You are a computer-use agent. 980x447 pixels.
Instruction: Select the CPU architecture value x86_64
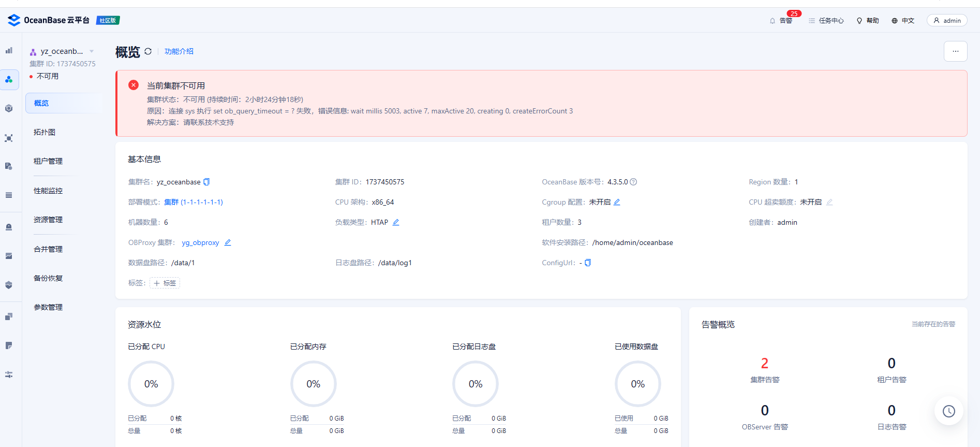[383, 202]
